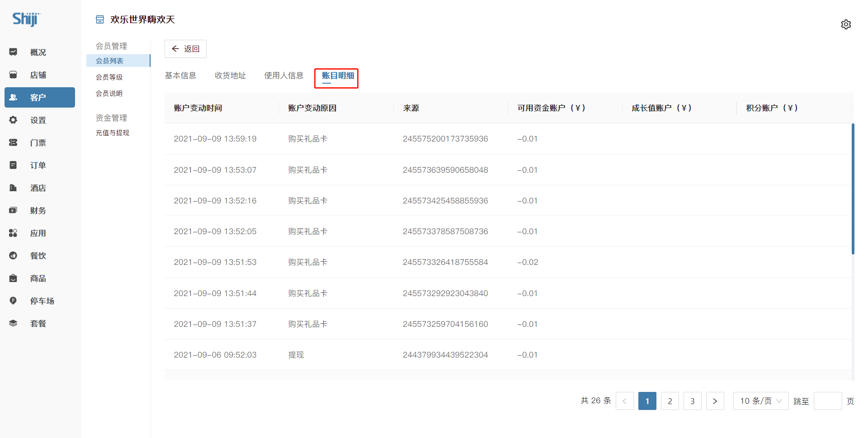
Task: Click the Shiji logo
Action: 26,19
